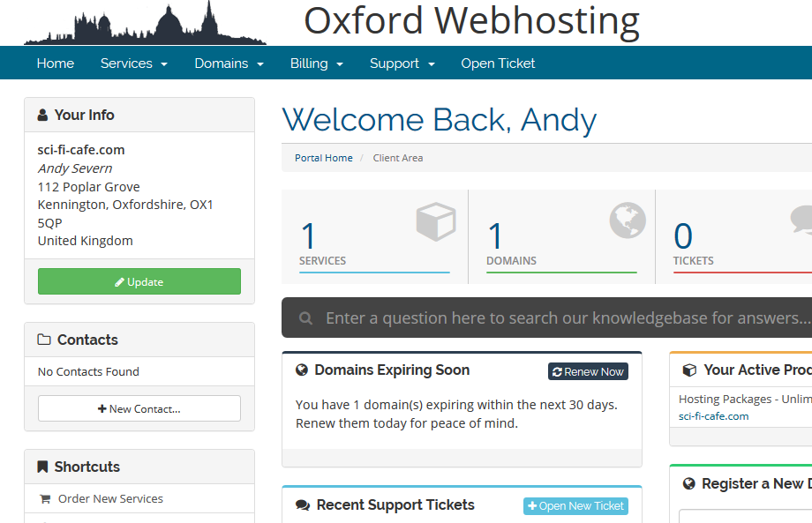Screen dimensions: 812x523
Task: Open the Domains count tile
Action: (x=562, y=237)
